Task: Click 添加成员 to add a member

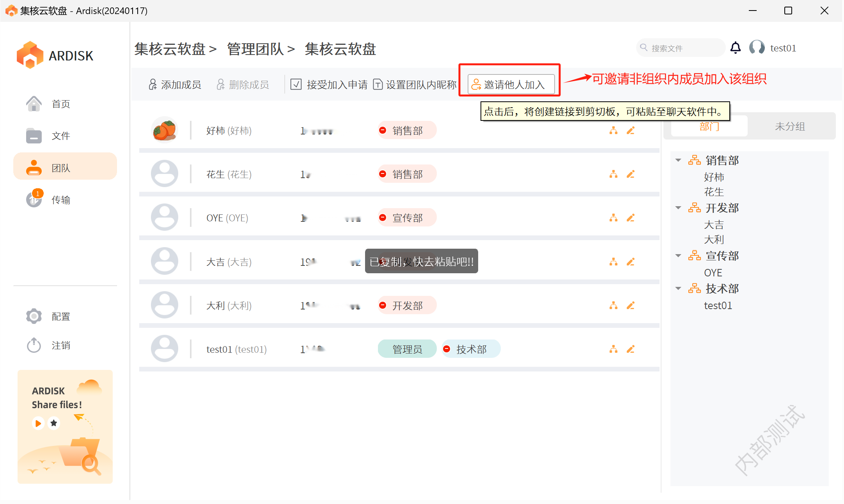Action: 175,85
